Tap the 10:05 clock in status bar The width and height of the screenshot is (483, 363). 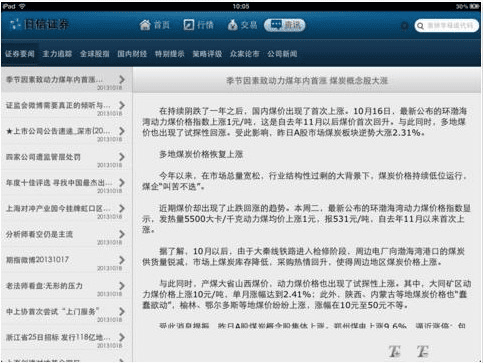241,6
